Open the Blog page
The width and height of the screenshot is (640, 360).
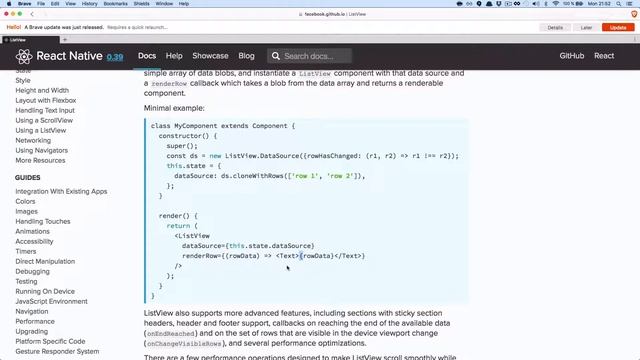coord(246,56)
